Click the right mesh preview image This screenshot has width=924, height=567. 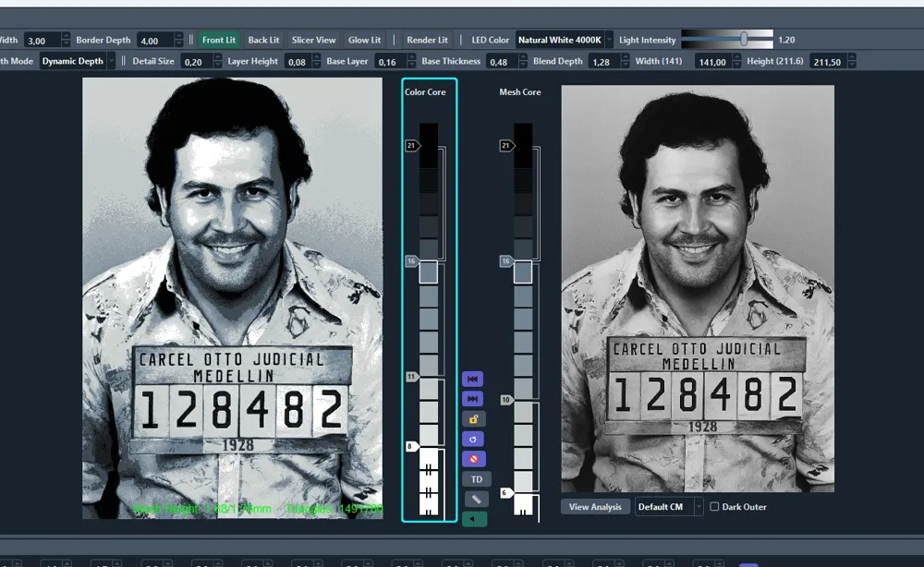pos(698,288)
